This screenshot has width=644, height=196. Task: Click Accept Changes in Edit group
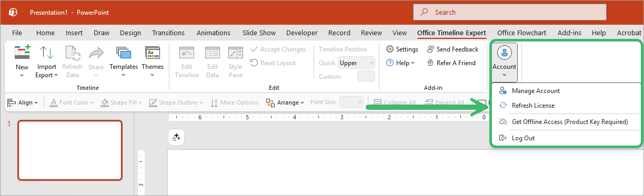click(278, 49)
